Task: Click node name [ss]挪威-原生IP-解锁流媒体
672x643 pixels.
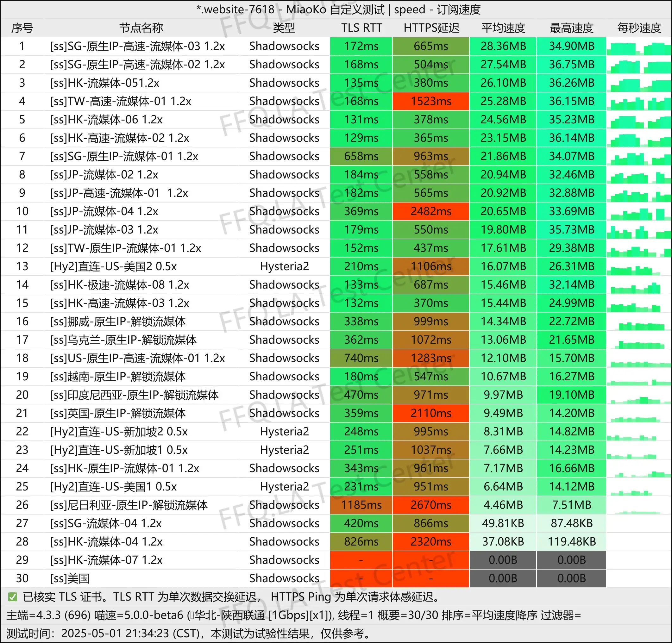Action: click(x=118, y=321)
